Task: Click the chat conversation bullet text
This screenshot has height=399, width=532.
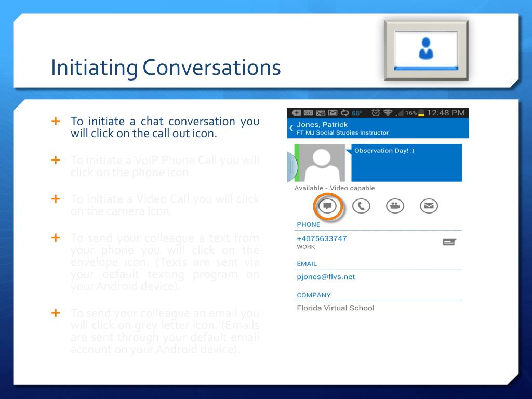Action: pos(165,127)
